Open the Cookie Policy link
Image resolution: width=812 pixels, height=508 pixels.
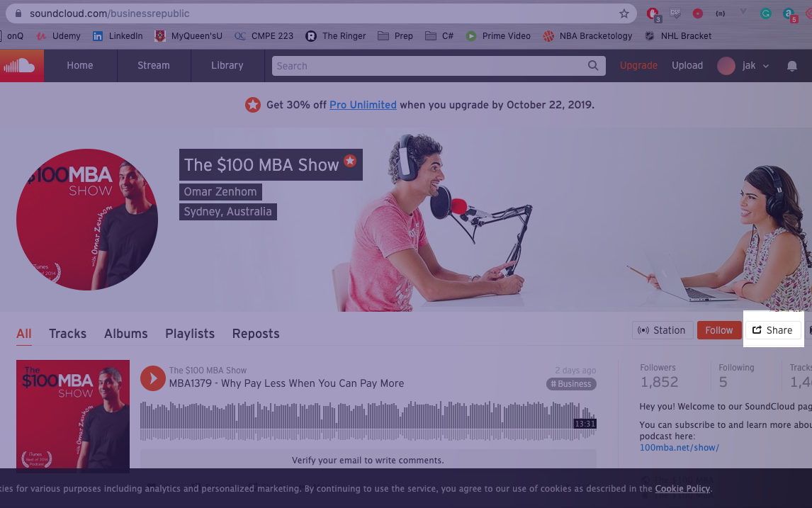click(x=682, y=488)
